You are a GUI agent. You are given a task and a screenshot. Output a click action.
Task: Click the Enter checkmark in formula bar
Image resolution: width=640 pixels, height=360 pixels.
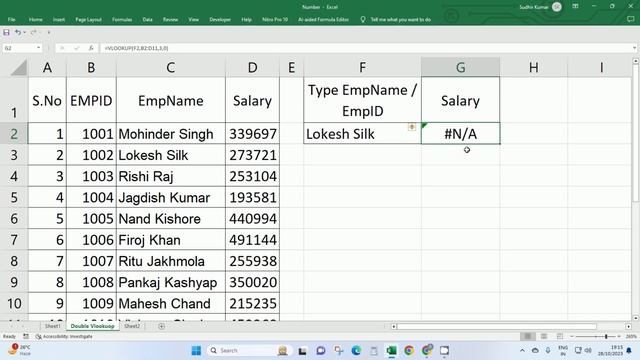pos(76,48)
